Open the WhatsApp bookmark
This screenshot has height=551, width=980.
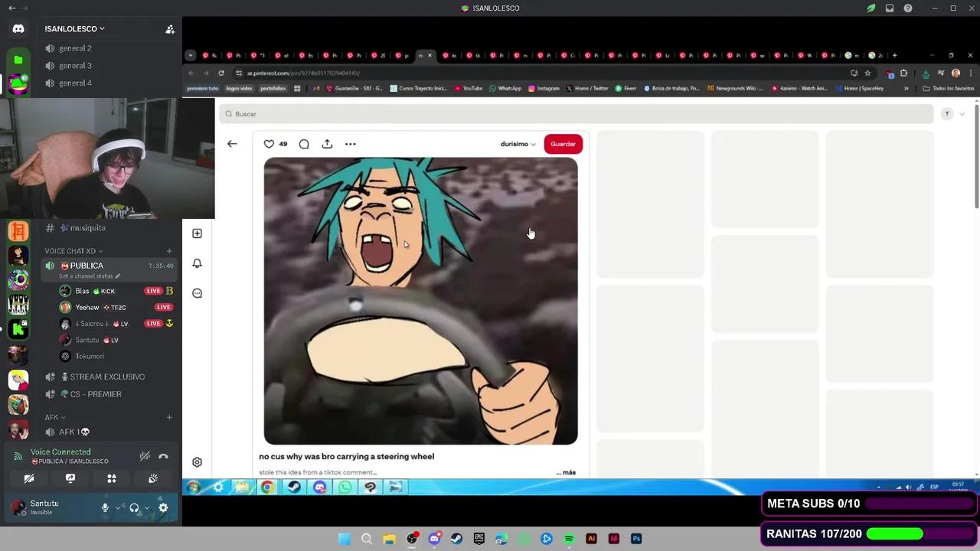click(x=505, y=88)
